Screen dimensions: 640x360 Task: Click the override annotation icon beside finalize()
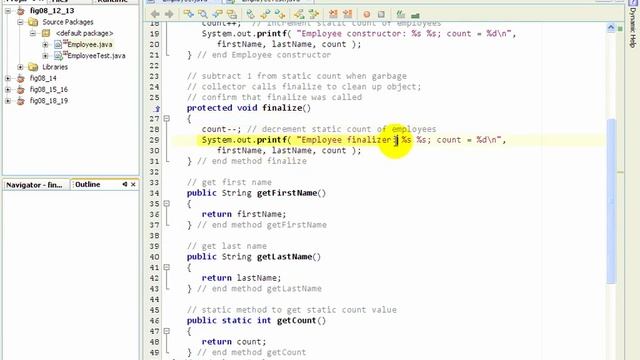(x=157, y=108)
